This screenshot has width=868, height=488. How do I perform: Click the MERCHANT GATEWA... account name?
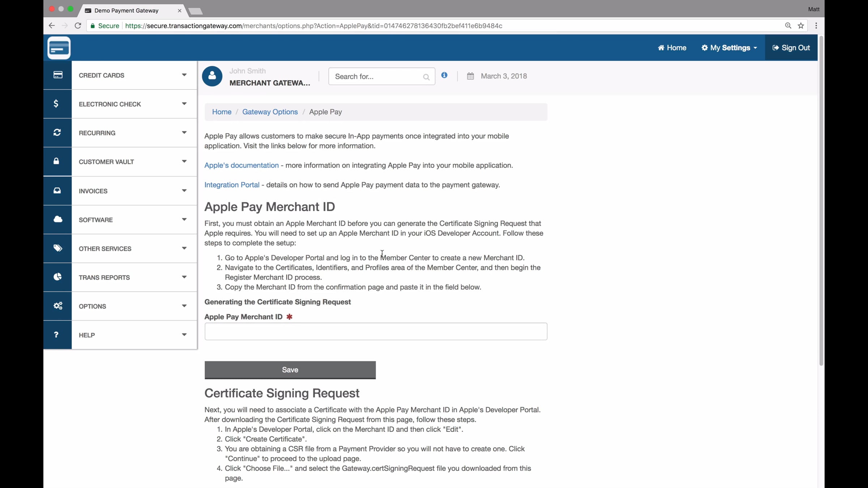coord(270,83)
